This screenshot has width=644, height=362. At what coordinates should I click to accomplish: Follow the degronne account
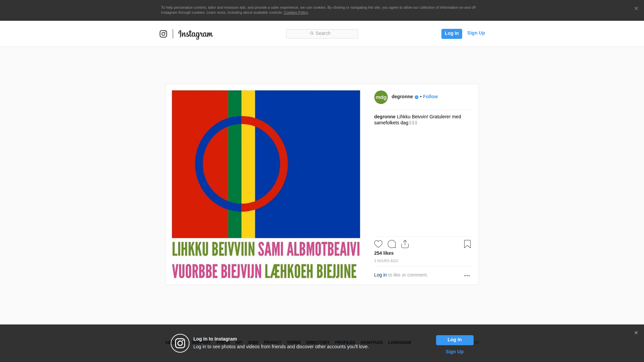pos(430,97)
